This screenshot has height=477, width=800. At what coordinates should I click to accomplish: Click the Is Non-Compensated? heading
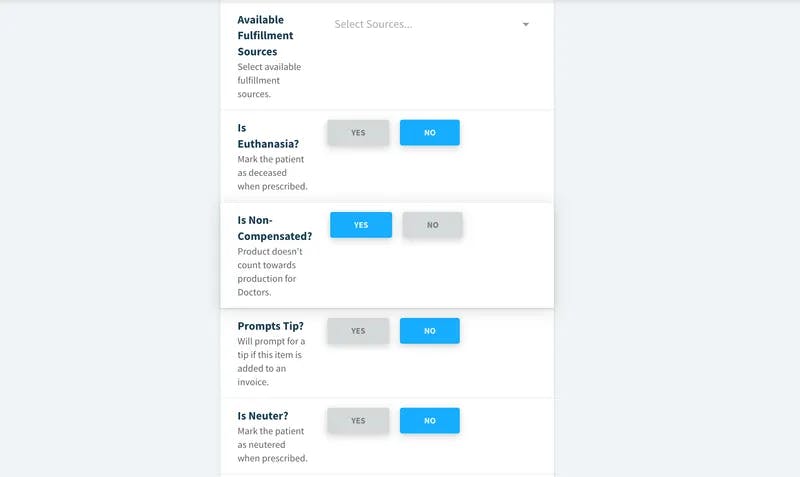(274, 228)
